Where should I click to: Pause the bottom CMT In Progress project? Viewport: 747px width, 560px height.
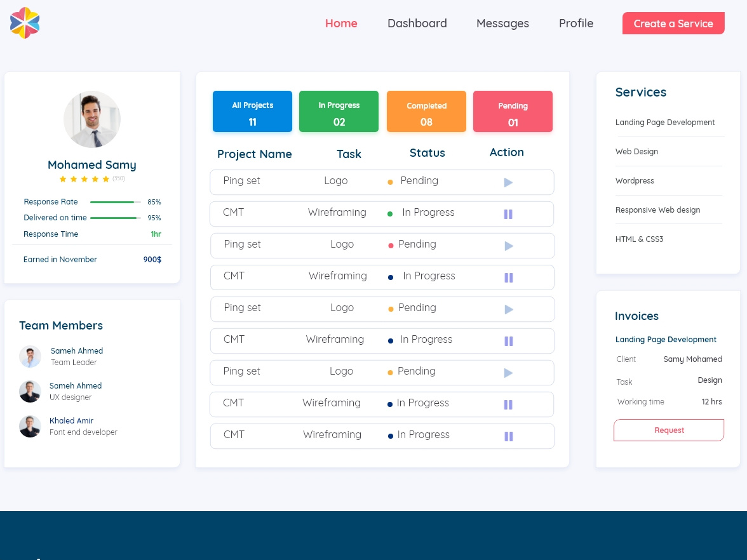508,436
